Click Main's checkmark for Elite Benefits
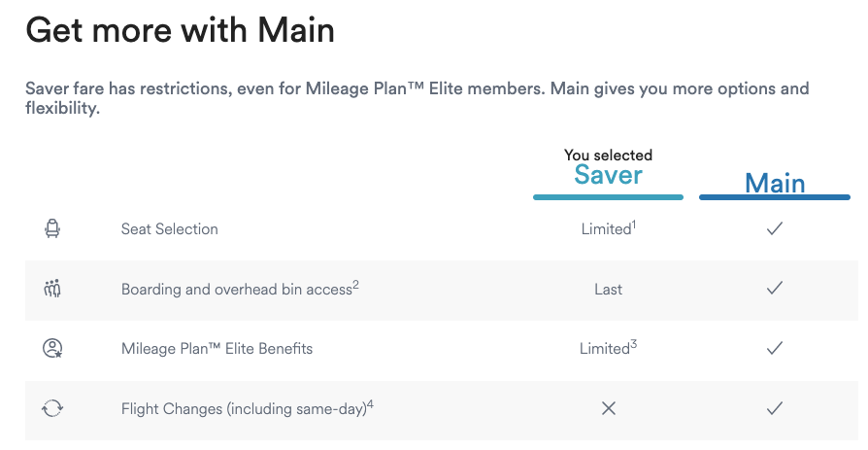Image resolution: width=868 pixels, height=450 pixels. coord(775,348)
